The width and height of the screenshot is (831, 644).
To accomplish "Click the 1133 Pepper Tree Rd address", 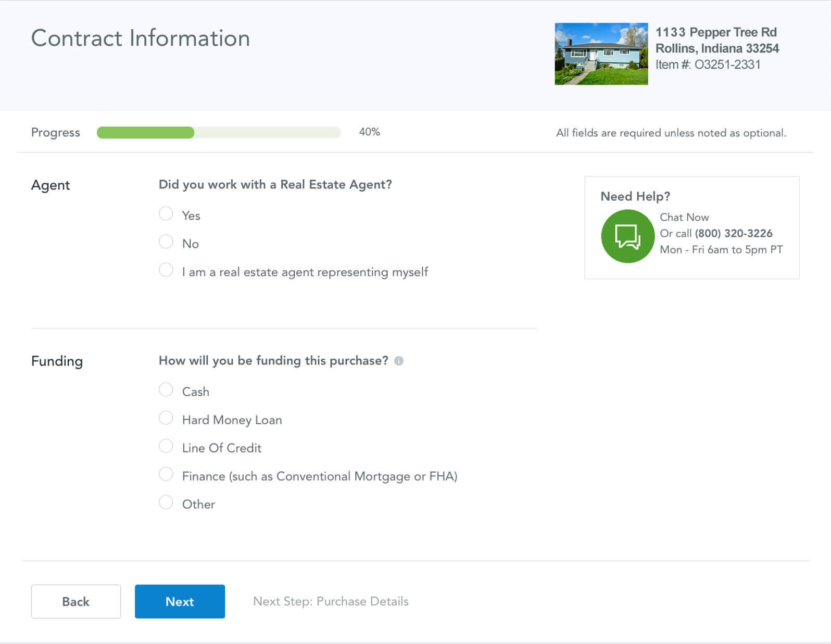I will coord(715,32).
